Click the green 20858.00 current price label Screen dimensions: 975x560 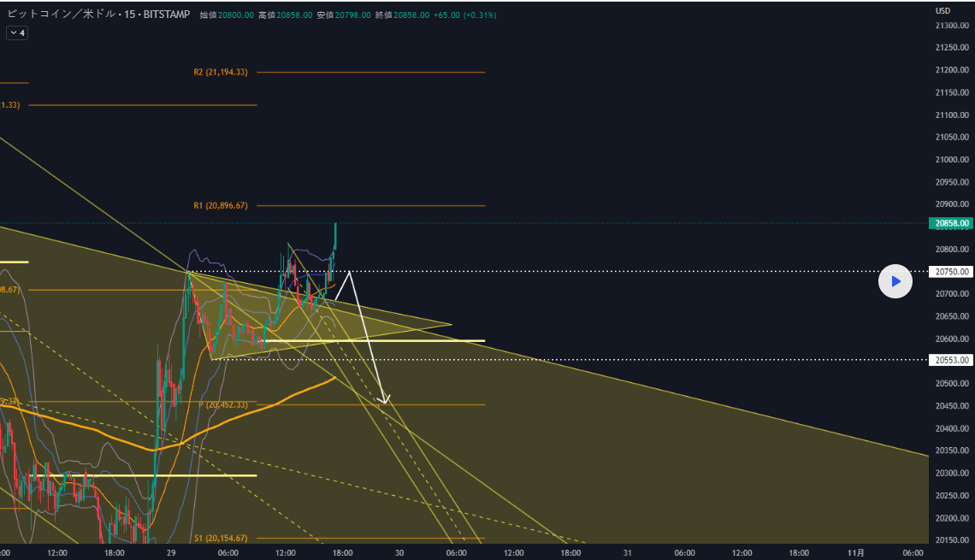951,223
